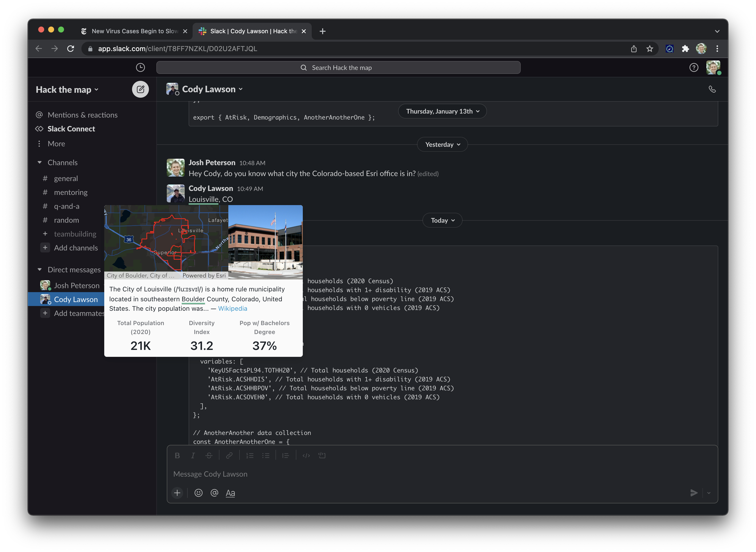Open the Hack the map workspace menu
756x552 pixels.
67,90
